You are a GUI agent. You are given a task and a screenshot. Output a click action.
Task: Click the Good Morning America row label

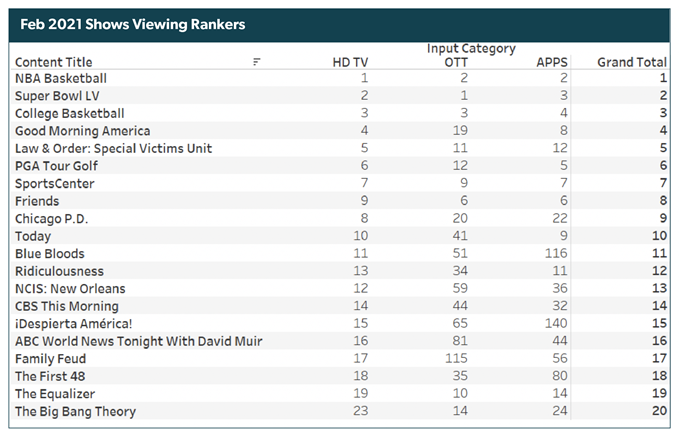click(x=83, y=131)
